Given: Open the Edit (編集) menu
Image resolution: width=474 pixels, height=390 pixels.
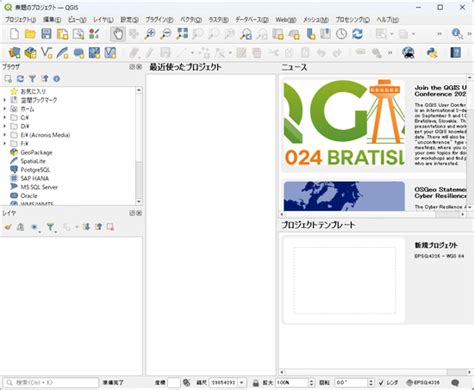Looking at the screenshot, I should tap(52, 20).
